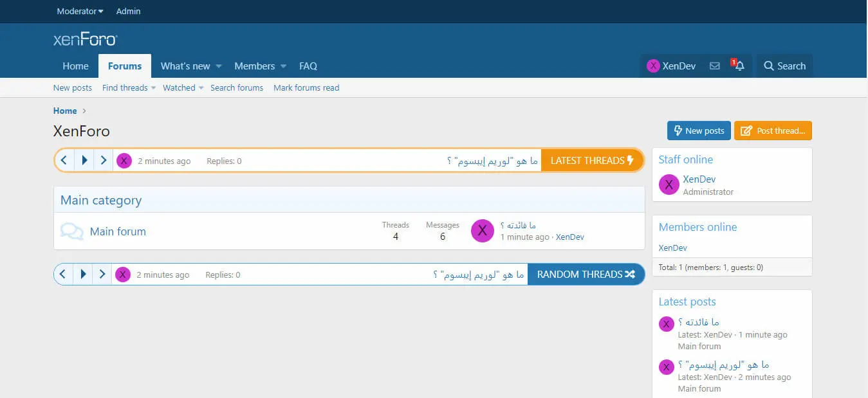
Task: Click the next arrow in Random Threads ticker
Action: pos(102,275)
